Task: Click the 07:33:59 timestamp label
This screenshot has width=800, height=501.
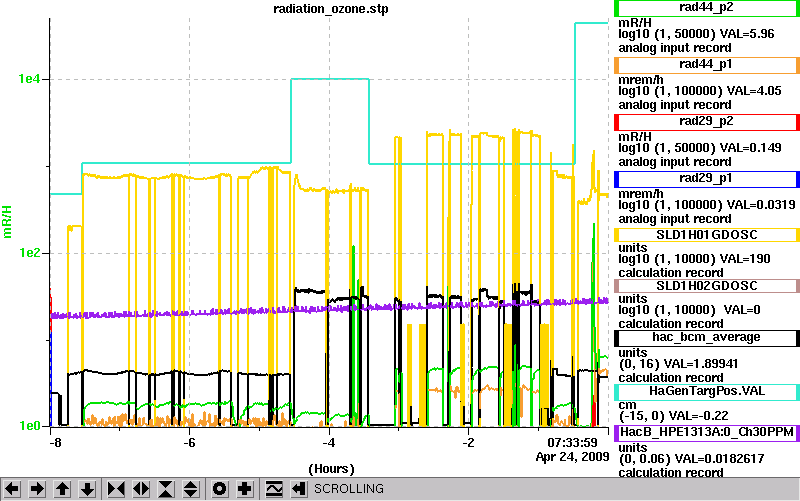Action: 572,443
